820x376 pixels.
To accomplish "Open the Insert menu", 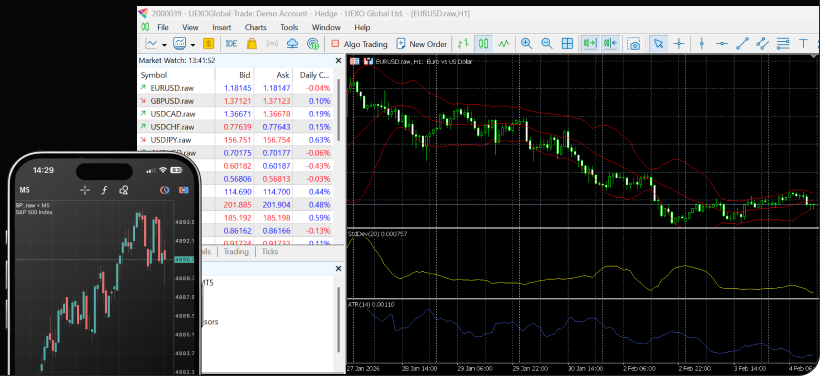I will pos(222,27).
